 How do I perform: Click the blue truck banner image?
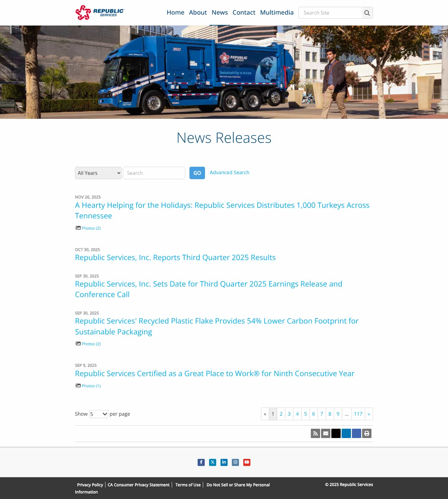click(224, 72)
